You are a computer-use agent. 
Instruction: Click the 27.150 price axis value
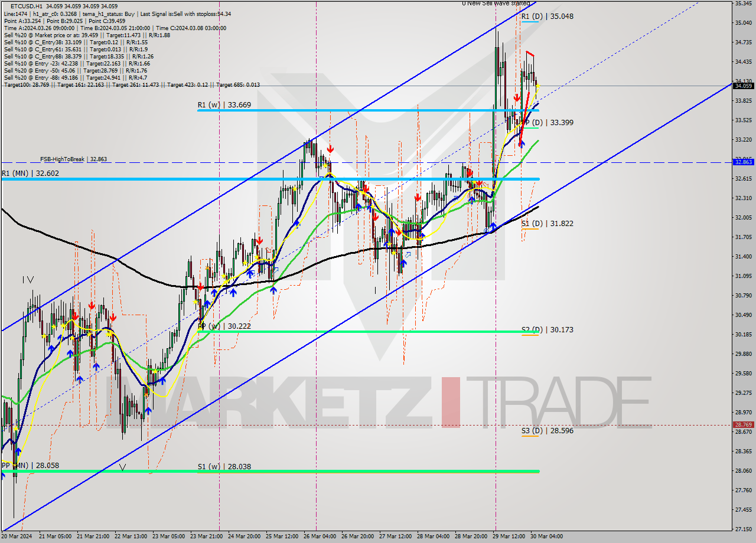(743, 529)
